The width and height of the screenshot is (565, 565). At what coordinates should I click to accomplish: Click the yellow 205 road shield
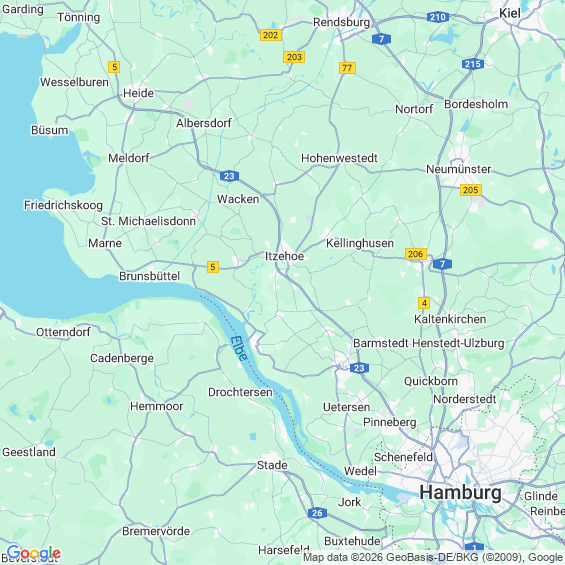(x=471, y=190)
